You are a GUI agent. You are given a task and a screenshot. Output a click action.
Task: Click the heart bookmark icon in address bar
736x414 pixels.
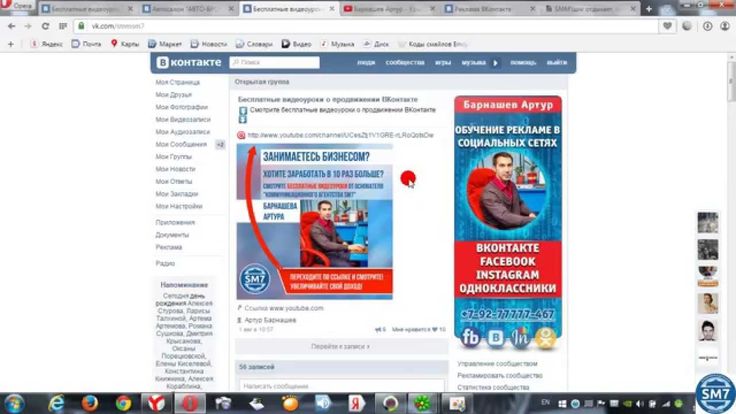click(x=667, y=26)
